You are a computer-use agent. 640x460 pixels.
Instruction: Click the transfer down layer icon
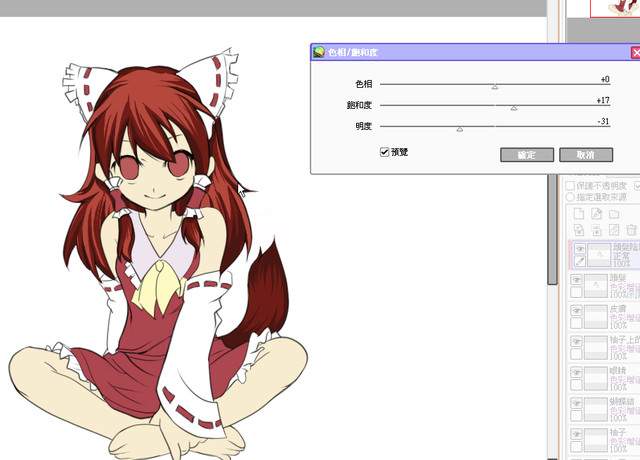point(579,230)
